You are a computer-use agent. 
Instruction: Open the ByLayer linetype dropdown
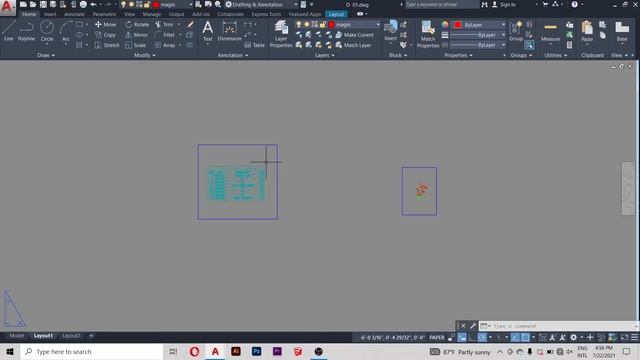click(x=504, y=45)
